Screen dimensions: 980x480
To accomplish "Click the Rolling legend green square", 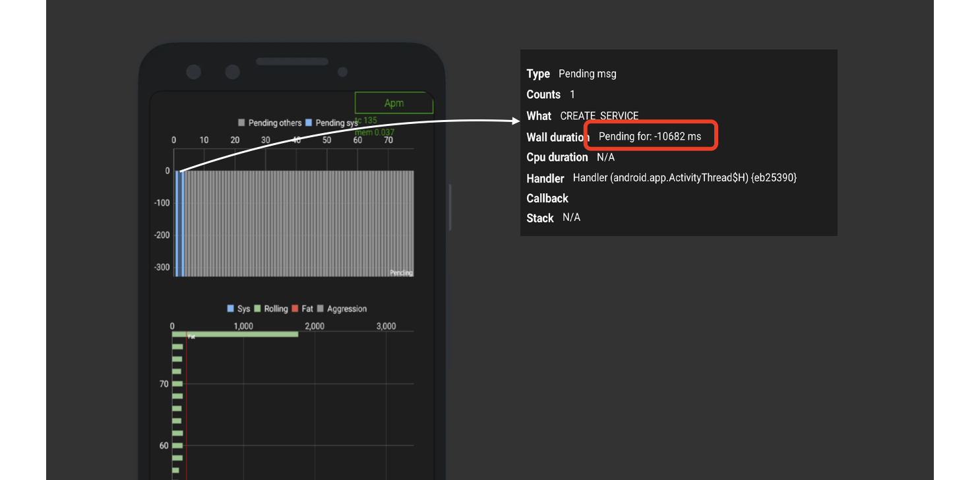I will click(x=257, y=309).
